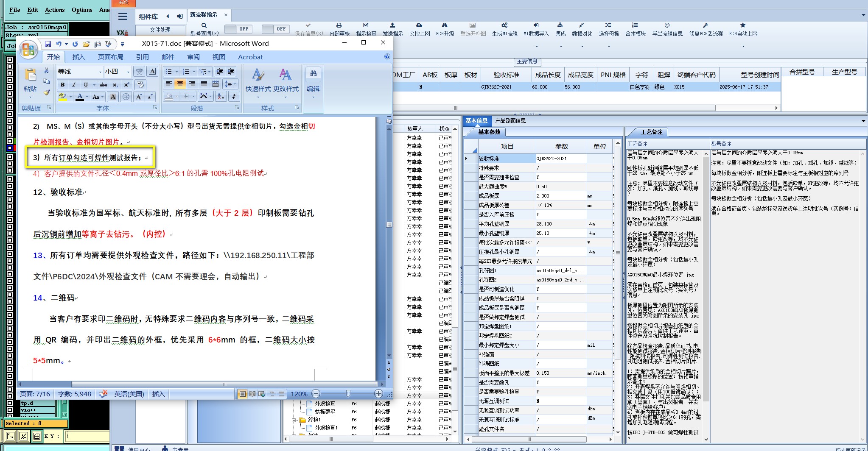Click the 验收标准 parameter value field
This screenshot has height=451, width=868.
[x=561, y=159]
